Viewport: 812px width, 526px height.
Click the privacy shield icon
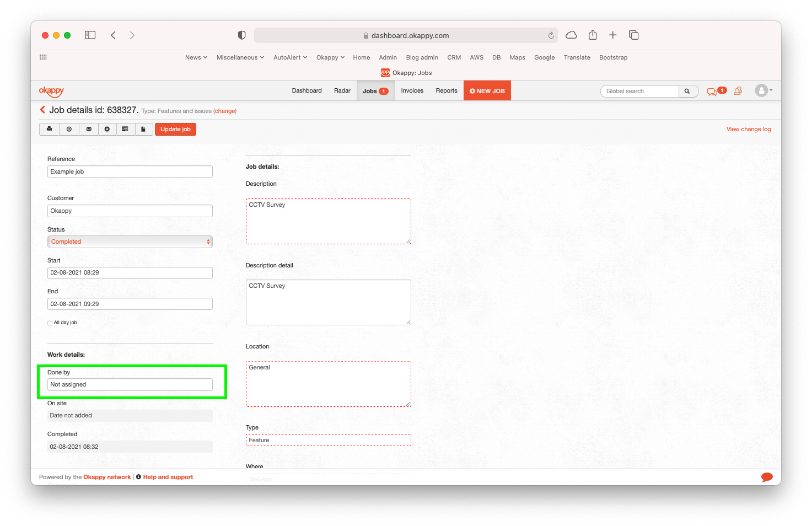(x=241, y=35)
